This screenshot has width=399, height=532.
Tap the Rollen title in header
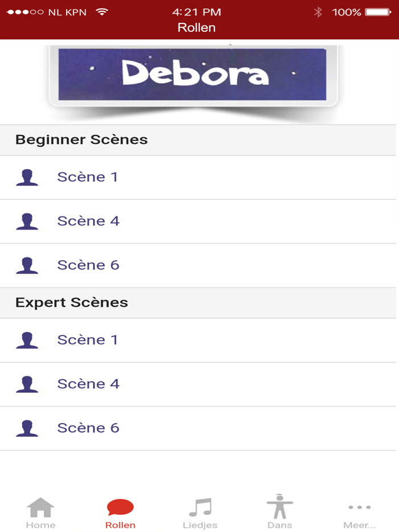pos(197,27)
